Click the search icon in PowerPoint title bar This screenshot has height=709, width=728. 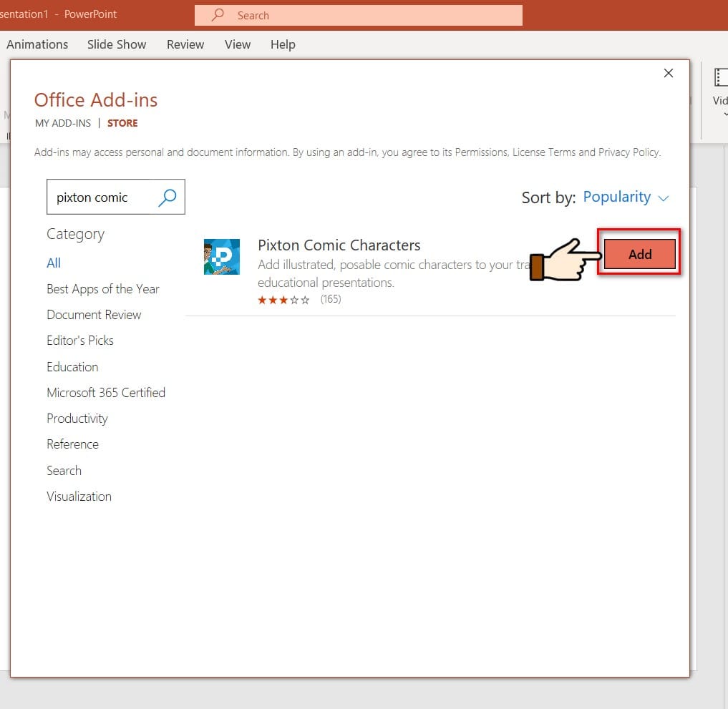(x=218, y=15)
